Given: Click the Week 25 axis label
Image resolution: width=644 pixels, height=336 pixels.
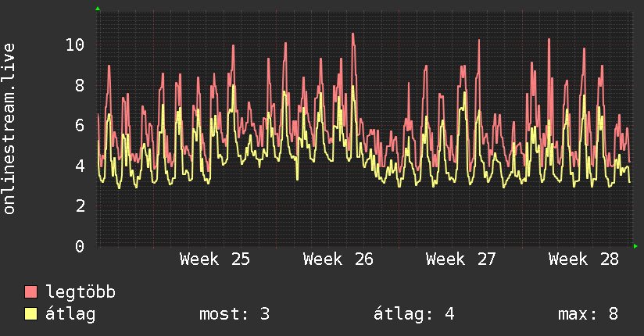Looking at the screenshot, I should [x=214, y=259].
